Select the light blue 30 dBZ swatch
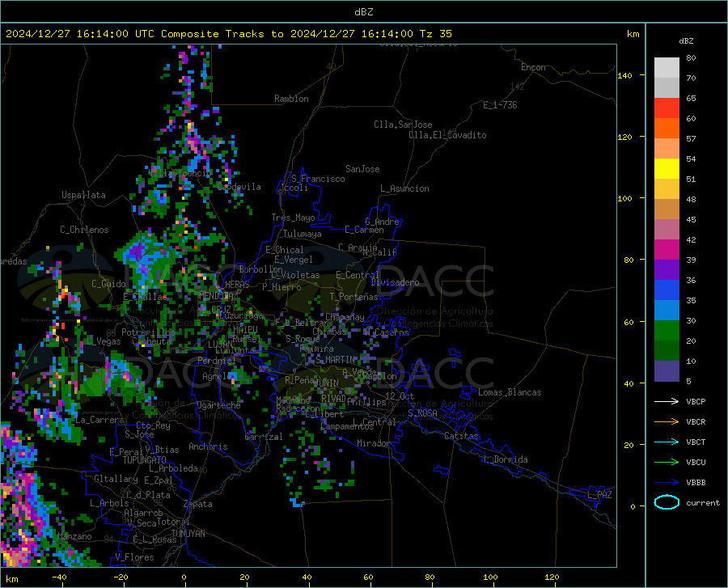The width and height of the screenshot is (728, 588). [x=667, y=311]
